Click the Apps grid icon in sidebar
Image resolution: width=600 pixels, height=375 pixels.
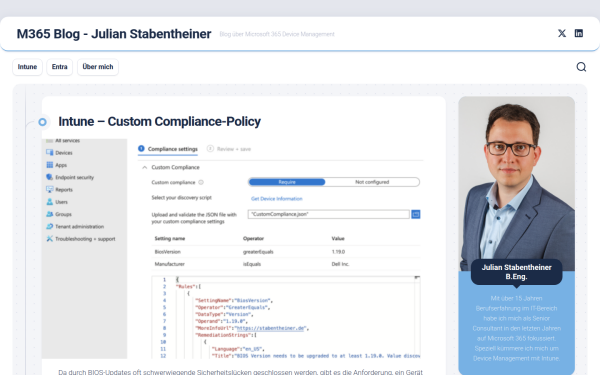tap(50, 165)
